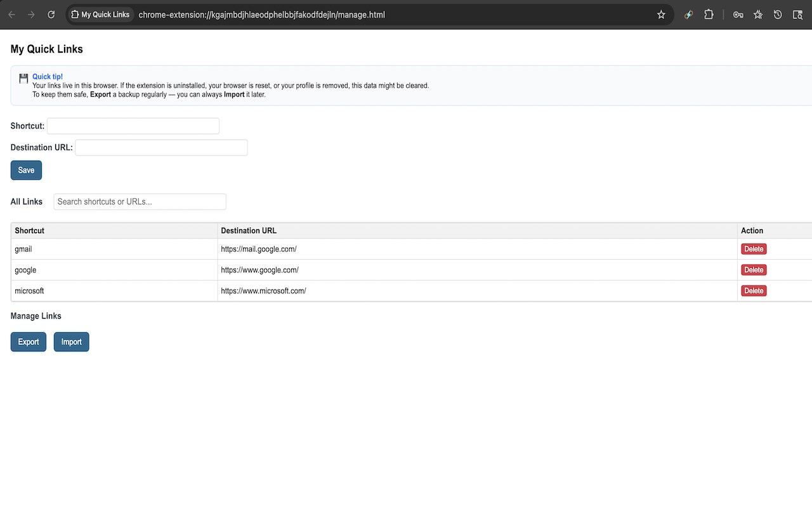
Task: Delete the google shortcut row
Action: pos(754,270)
